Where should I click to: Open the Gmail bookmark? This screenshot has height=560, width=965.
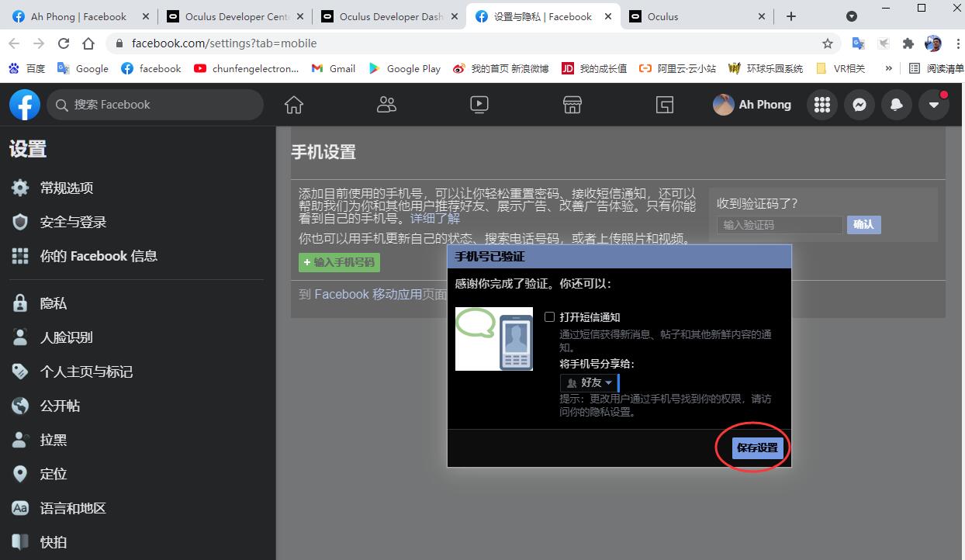[334, 68]
